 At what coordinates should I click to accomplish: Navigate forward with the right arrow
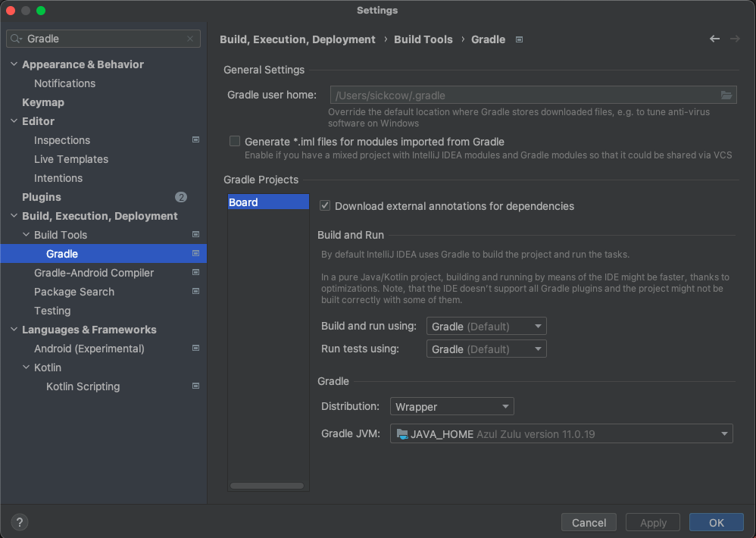click(735, 39)
